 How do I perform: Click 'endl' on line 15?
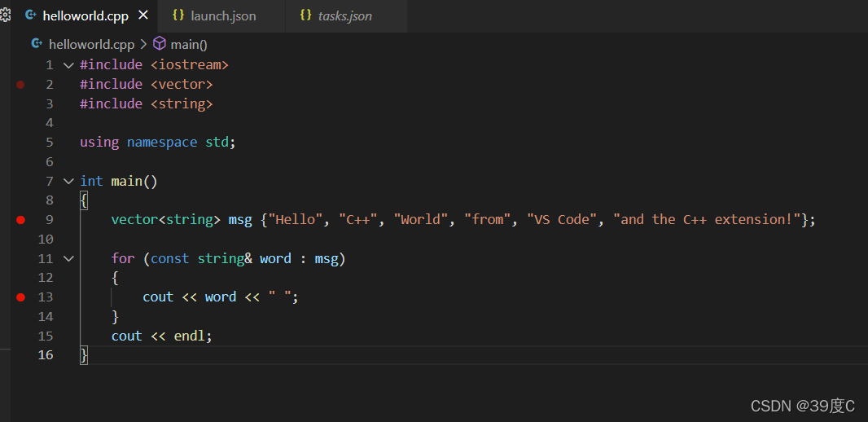190,336
